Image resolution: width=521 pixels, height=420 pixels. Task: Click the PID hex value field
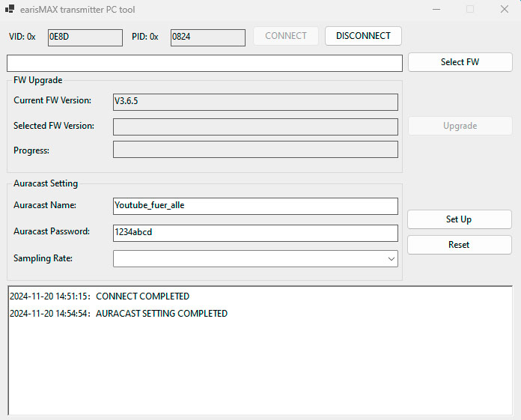pos(207,37)
